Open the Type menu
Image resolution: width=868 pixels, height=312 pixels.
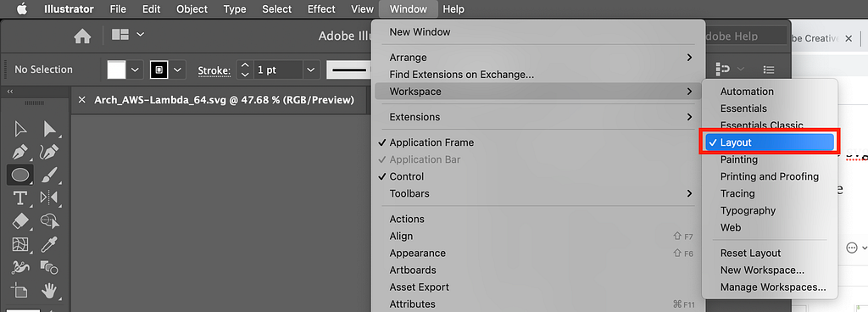pos(235,8)
